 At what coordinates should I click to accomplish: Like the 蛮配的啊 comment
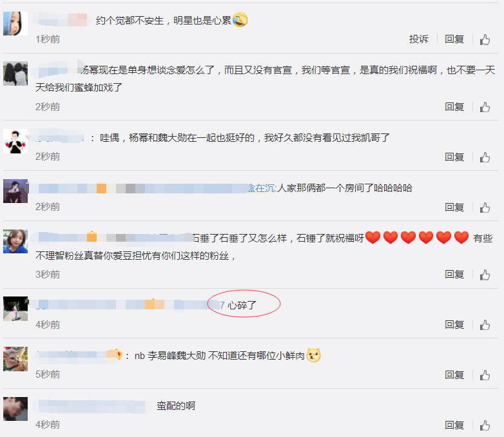(x=485, y=425)
